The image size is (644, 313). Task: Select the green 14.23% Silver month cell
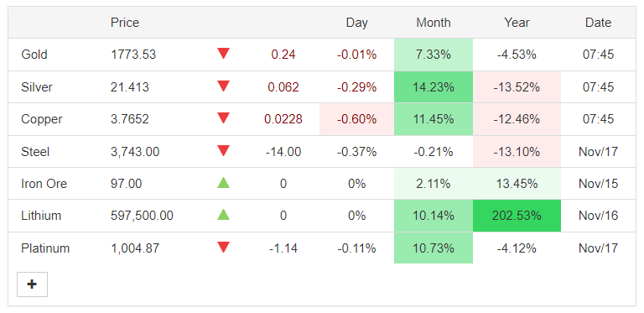pyautogui.click(x=434, y=87)
